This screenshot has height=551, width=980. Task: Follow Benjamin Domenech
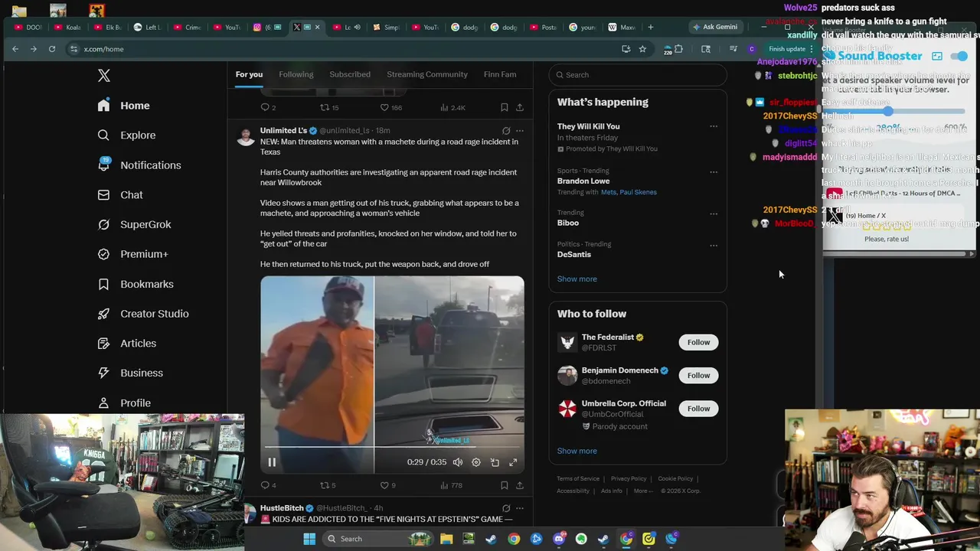click(698, 375)
